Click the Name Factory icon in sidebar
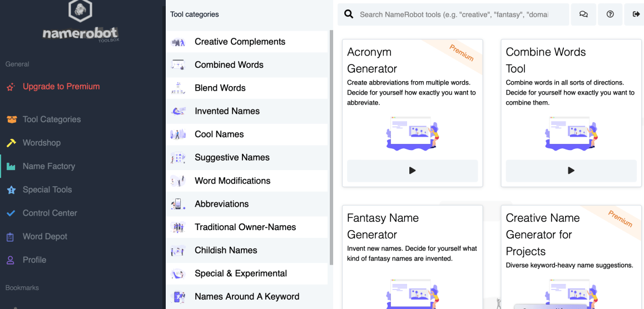This screenshot has height=309, width=644. click(x=11, y=166)
